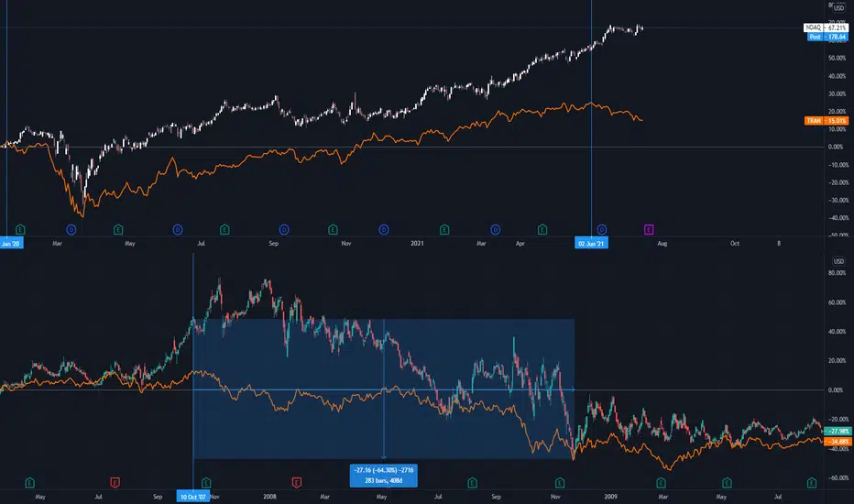Click the Jan '20 date marker

[11, 244]
